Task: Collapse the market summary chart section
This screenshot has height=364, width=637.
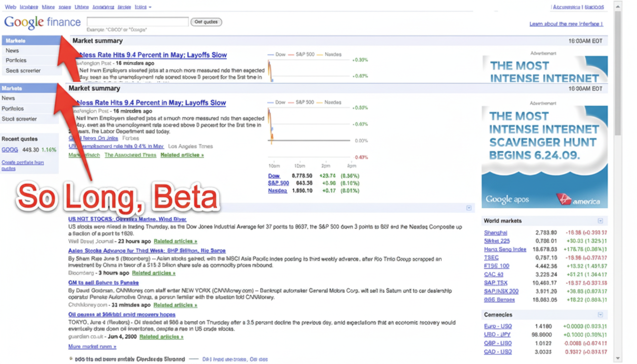Action: pos(470,208)
